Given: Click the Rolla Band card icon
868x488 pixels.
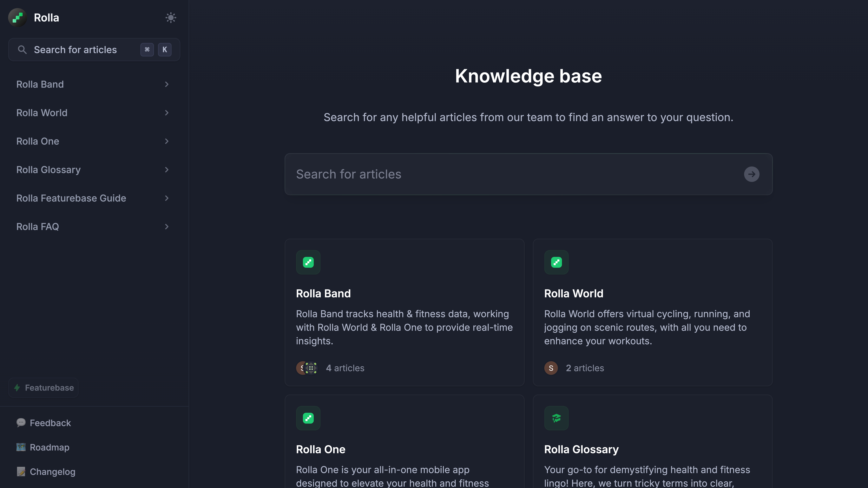Looking at the screenshot, I should [x=308, y=262].
